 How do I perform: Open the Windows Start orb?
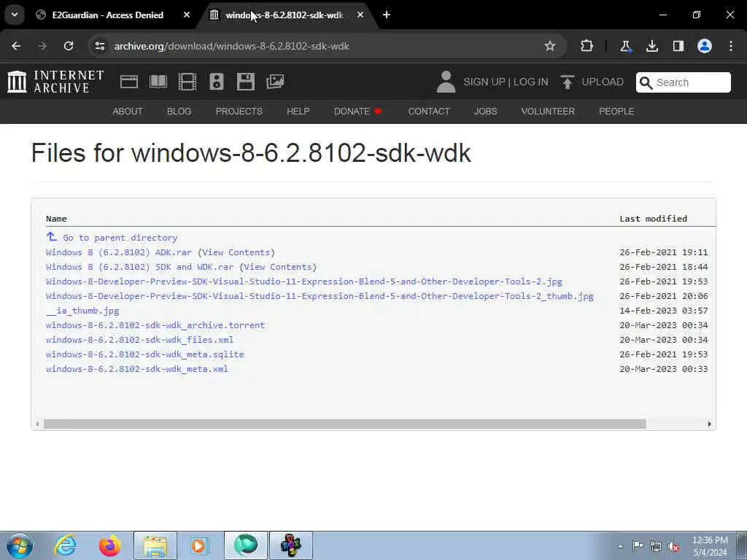20,545
